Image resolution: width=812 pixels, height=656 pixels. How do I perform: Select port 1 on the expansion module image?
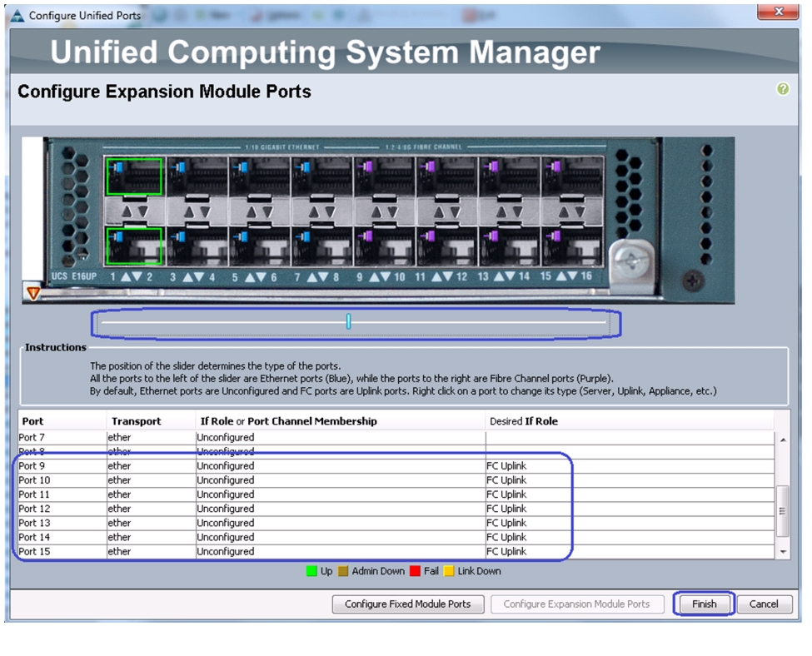pos(134,176)
